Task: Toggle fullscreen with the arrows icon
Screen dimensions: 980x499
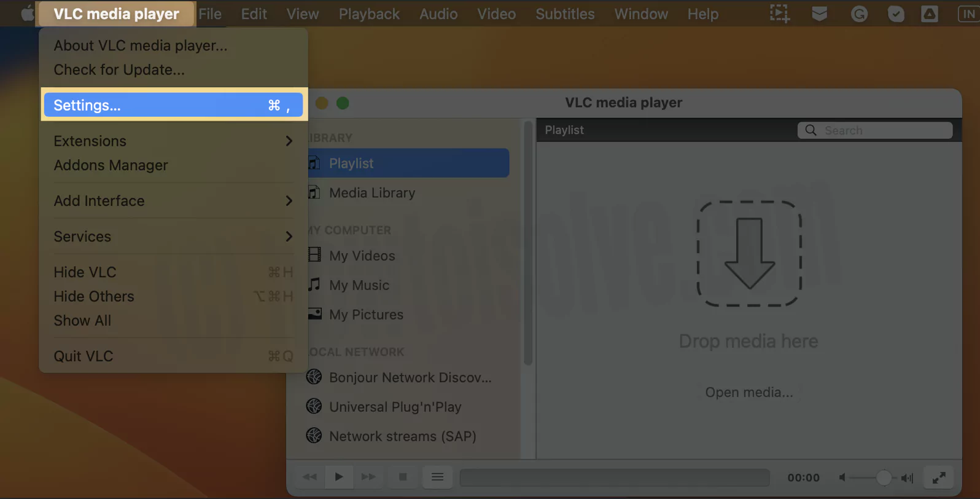Action: (939, 477)
